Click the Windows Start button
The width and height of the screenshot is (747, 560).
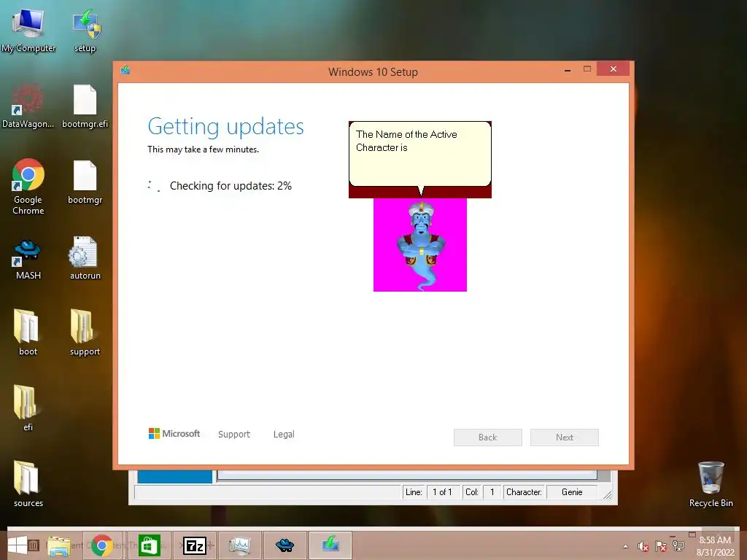point(18,545)
